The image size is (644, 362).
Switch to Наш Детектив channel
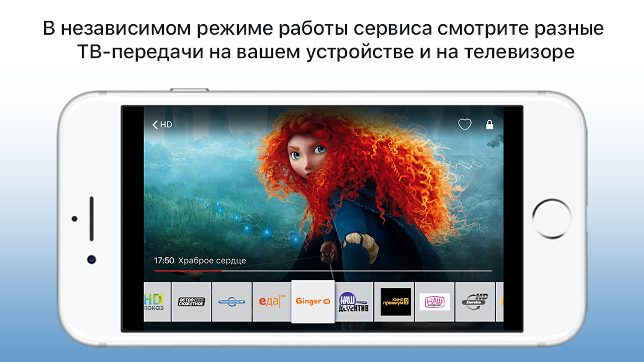[353, 302]
